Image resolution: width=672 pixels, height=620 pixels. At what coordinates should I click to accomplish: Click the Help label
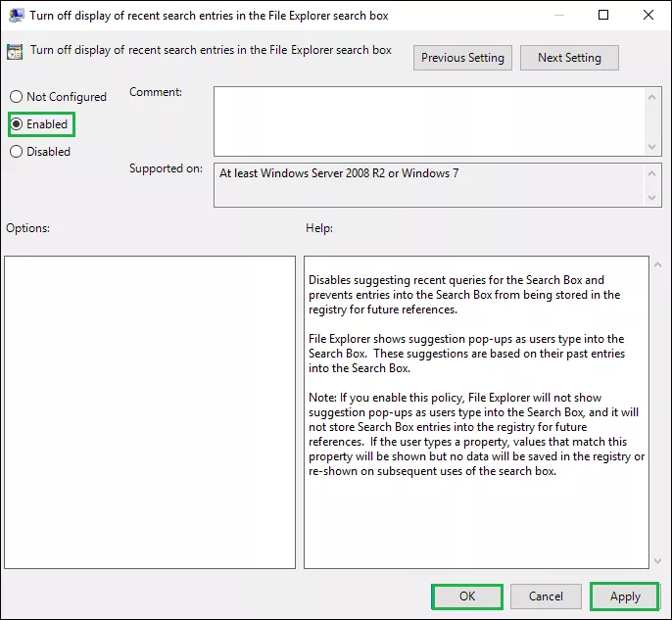[x=319, y=228]
